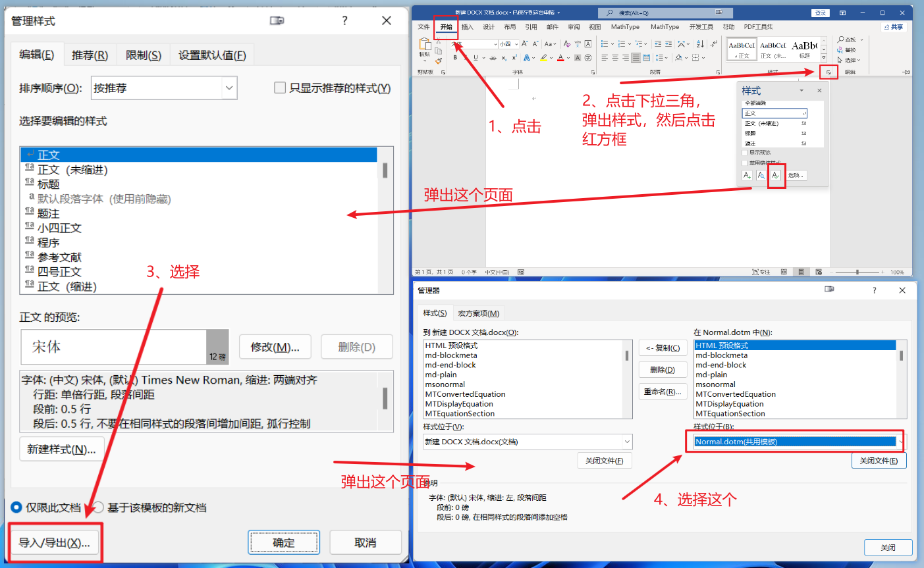Viewport: 924px width, 568px height.
Task: Select the Underline icon on the ribbon
Action: (x=476, y=57)
